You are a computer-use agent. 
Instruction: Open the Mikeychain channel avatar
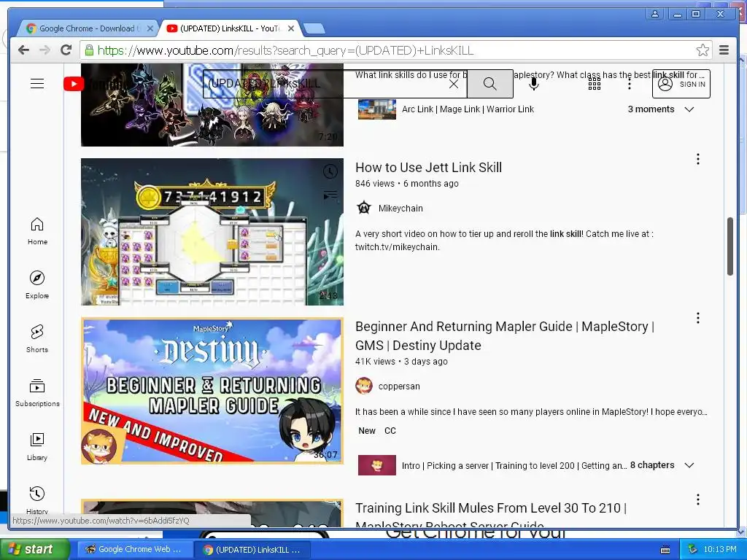tap(364, 208)
